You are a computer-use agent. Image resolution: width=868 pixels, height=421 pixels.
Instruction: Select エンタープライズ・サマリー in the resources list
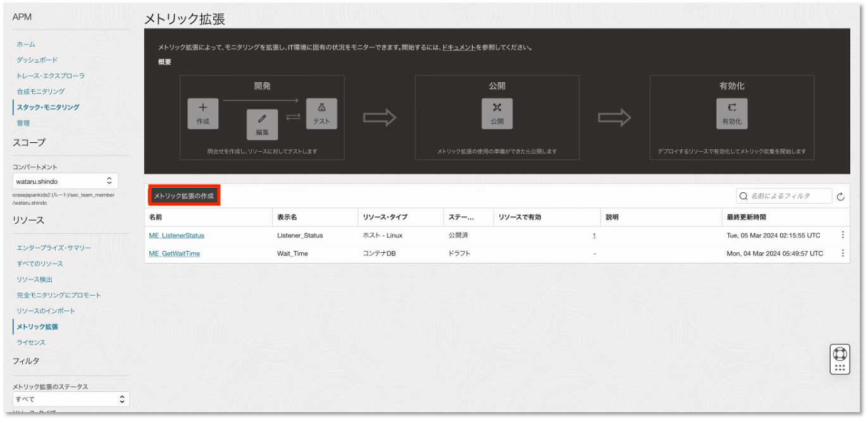point(54,248)
